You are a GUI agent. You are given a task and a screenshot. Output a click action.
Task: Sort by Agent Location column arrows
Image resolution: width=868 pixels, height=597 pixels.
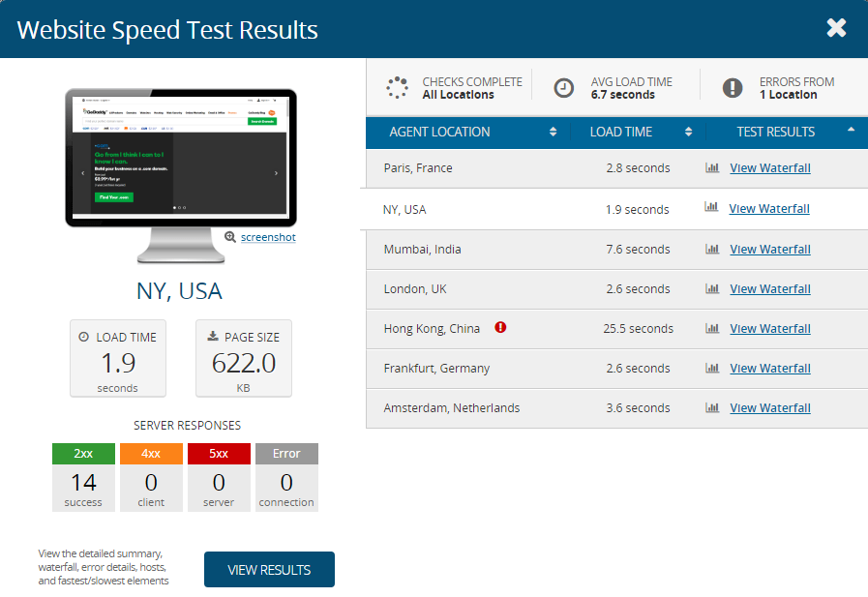click(553, 132)
